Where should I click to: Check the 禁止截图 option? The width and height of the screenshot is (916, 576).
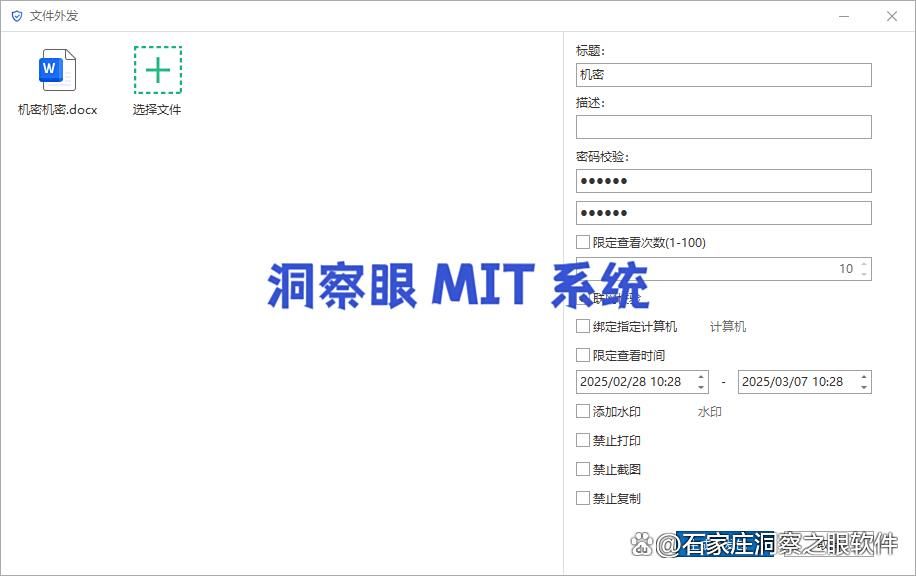pos(582,469)
